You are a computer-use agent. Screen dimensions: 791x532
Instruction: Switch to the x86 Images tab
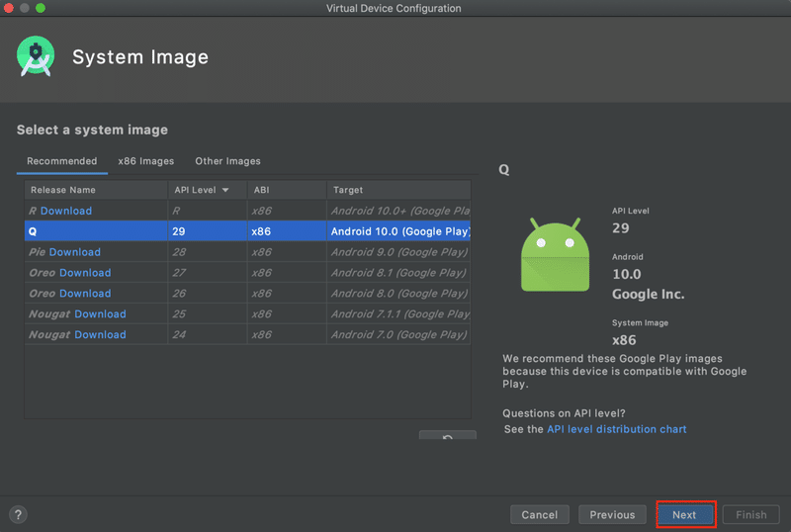click(145, 161)
